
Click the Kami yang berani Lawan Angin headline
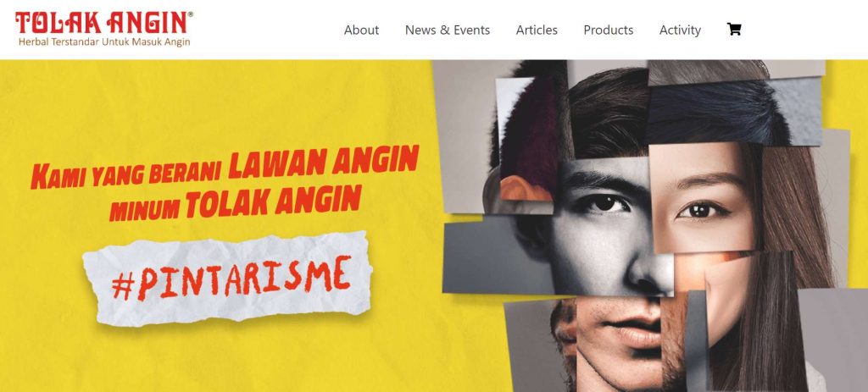[x=224, y=166]
